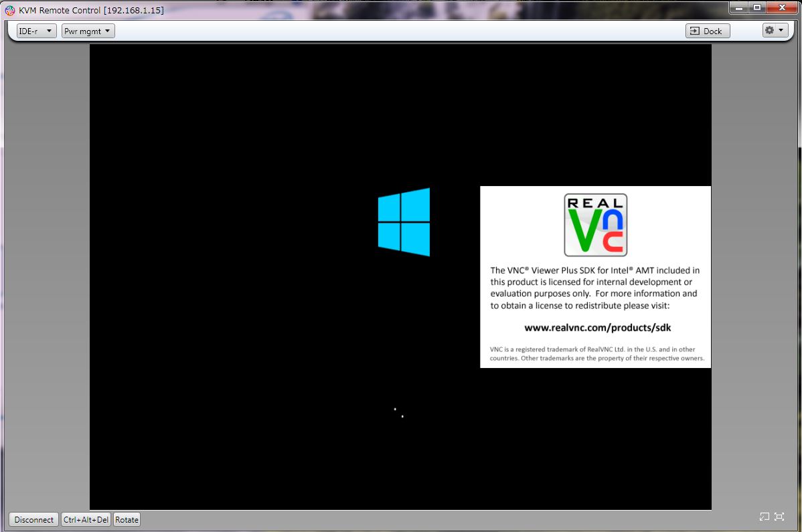
Task: Click the KVM Remote Control app icon
Action: [x=10, y=10]
